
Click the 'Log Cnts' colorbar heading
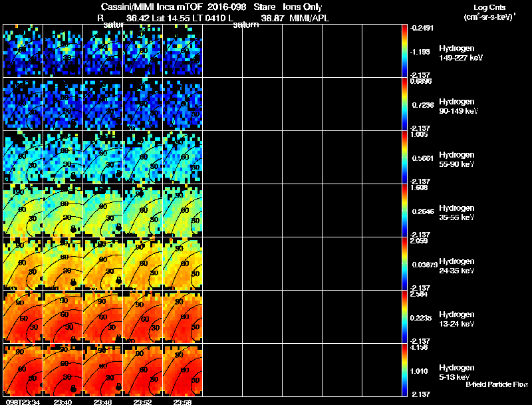coord(489,7)
